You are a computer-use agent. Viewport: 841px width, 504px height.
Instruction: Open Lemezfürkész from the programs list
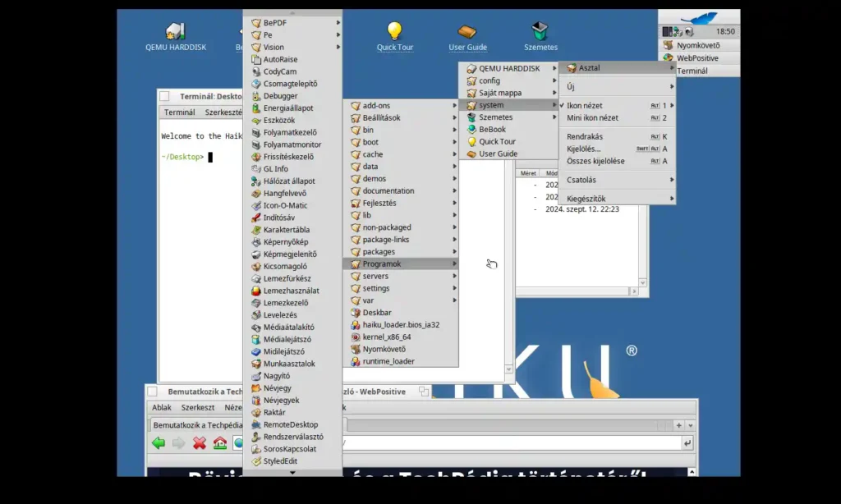coord(292,278)
